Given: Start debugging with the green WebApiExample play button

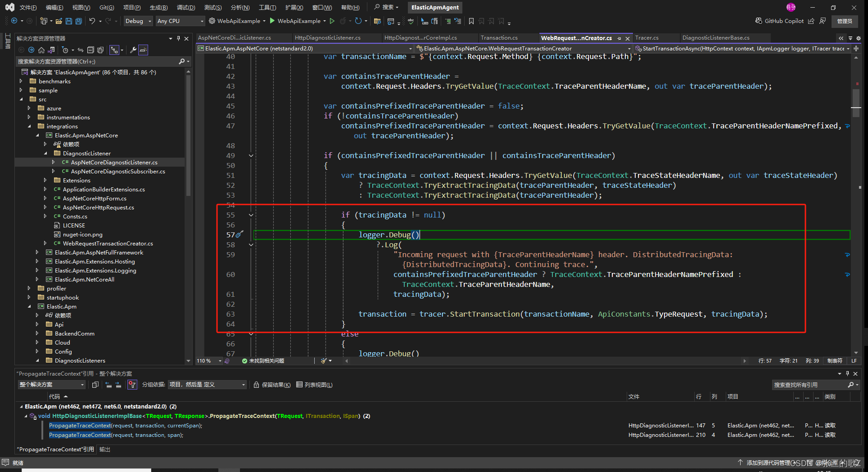Looking at the screenshot, I should pyautogui.click(x=273, y=21).
